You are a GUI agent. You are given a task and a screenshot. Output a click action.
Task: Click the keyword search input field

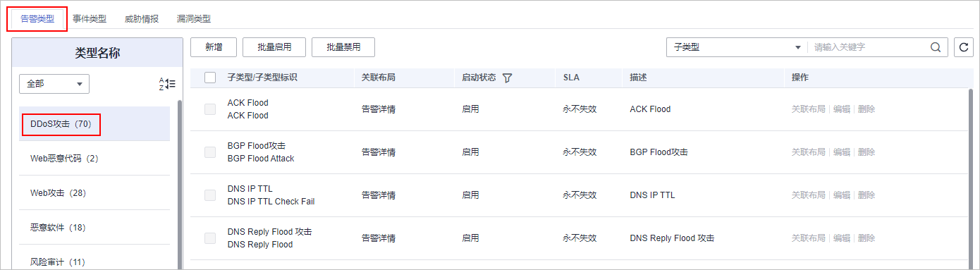point(869,47)
